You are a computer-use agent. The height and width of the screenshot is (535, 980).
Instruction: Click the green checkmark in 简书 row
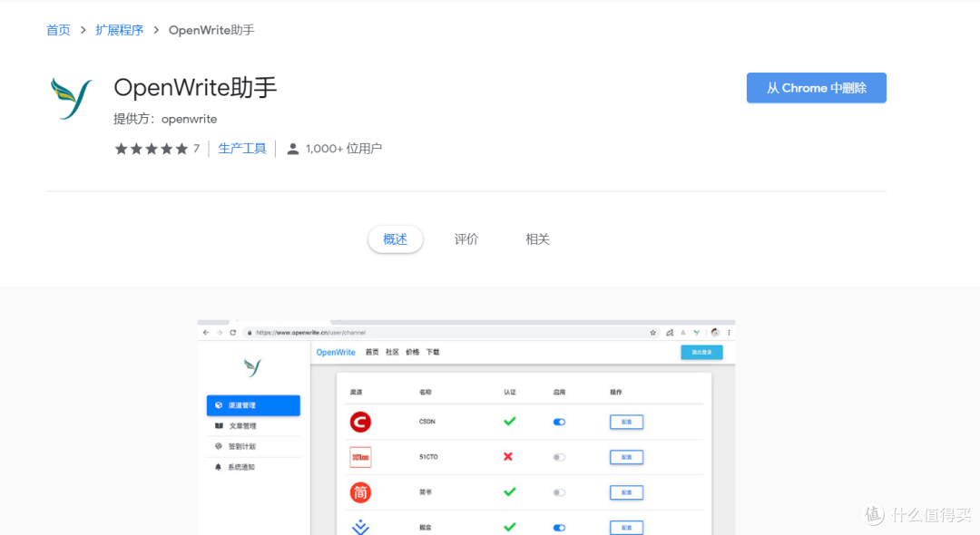[510, 491]
